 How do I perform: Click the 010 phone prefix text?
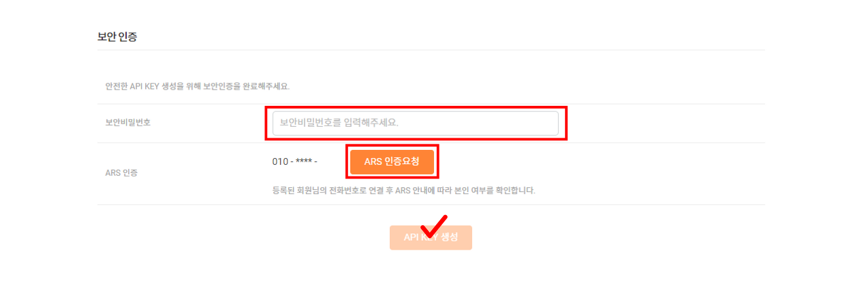tap(279, 161)
